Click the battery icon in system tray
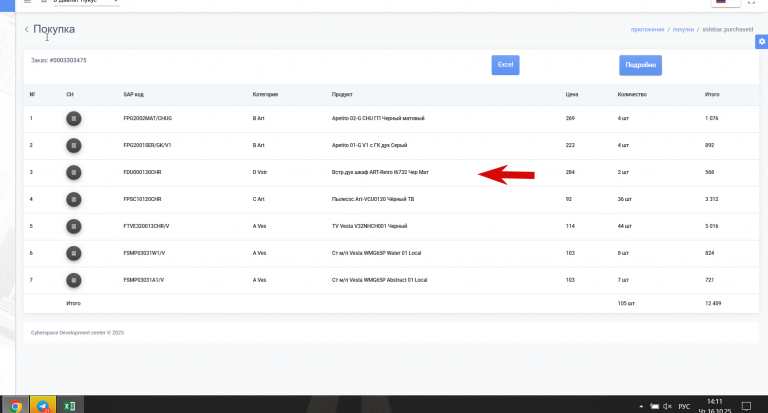 coord(654,406)
